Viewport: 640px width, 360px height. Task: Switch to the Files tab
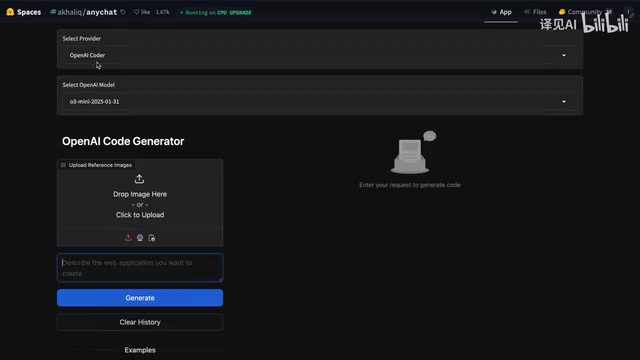click(x=535, y=12)
